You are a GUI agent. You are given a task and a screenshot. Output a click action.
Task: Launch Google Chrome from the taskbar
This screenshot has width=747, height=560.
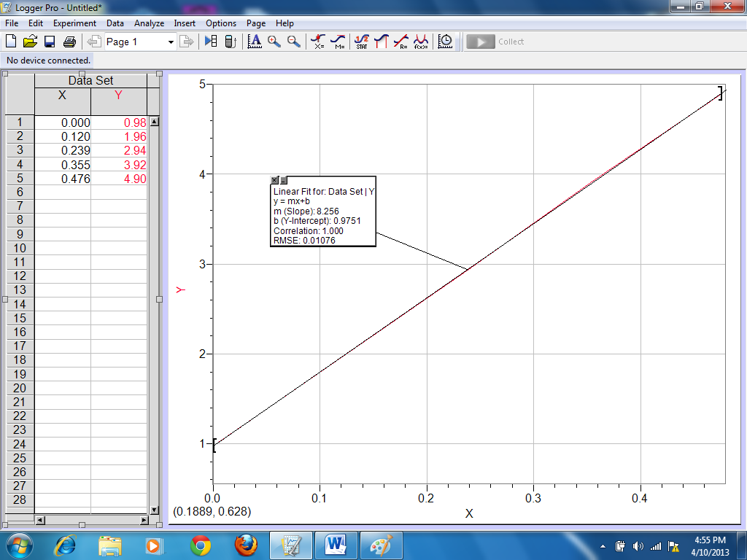tap(201, 545)
